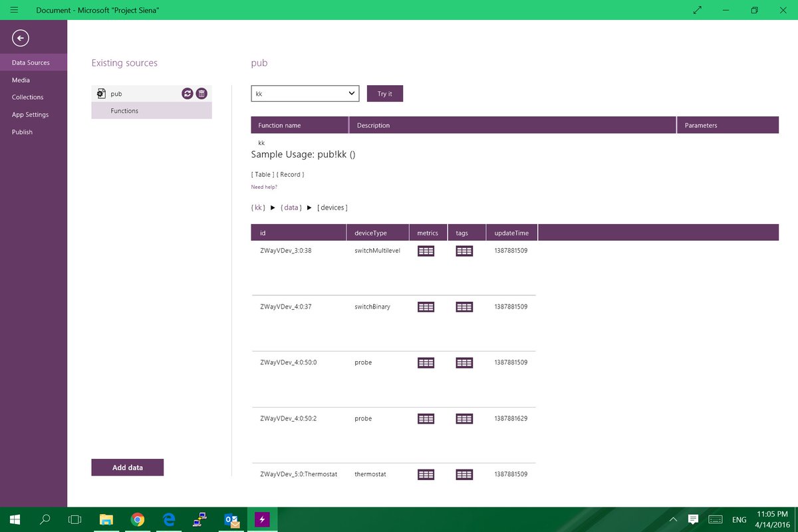The height and width of the screenshot is (532, 798).
Task: Click the { Record } type label
Action: point(290,174)
